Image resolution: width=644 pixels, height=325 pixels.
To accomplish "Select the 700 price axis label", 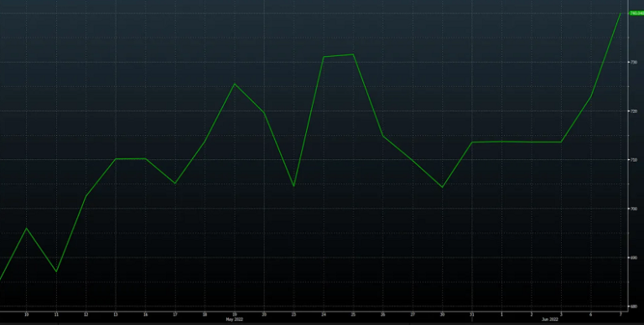I will click(634, 209).
